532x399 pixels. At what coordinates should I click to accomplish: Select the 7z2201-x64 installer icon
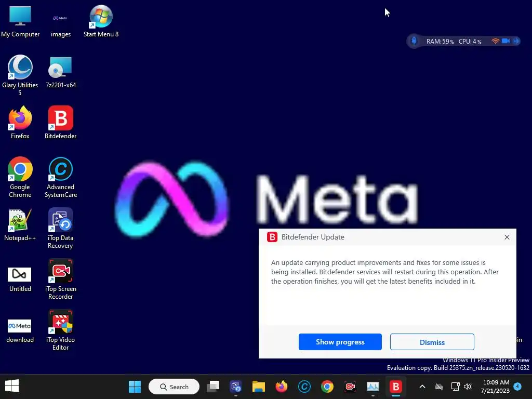pos(60,72)
